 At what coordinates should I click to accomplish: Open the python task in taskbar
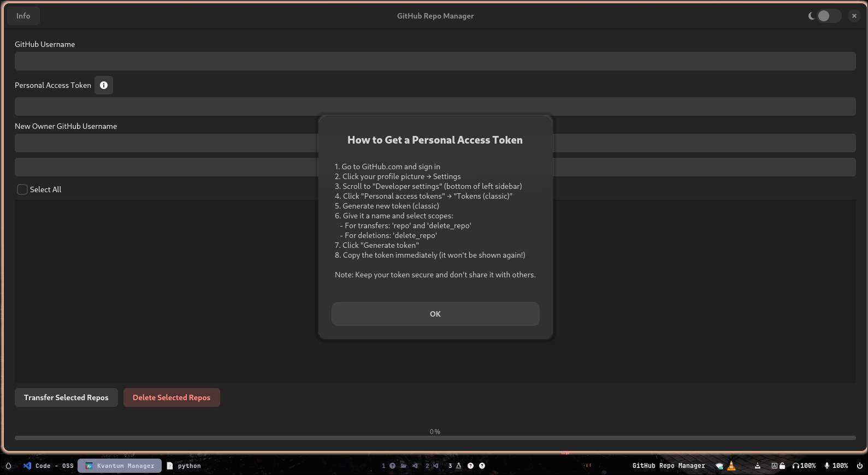coord(184,466)
